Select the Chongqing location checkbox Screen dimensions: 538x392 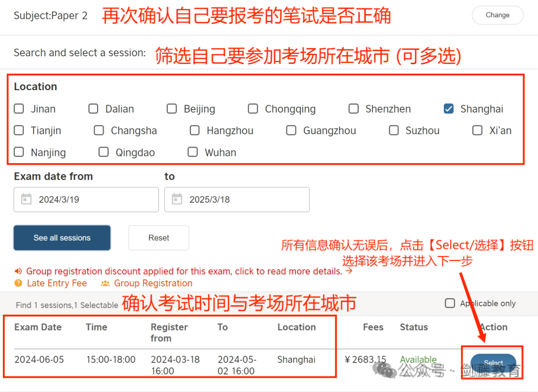coord(253,109)
